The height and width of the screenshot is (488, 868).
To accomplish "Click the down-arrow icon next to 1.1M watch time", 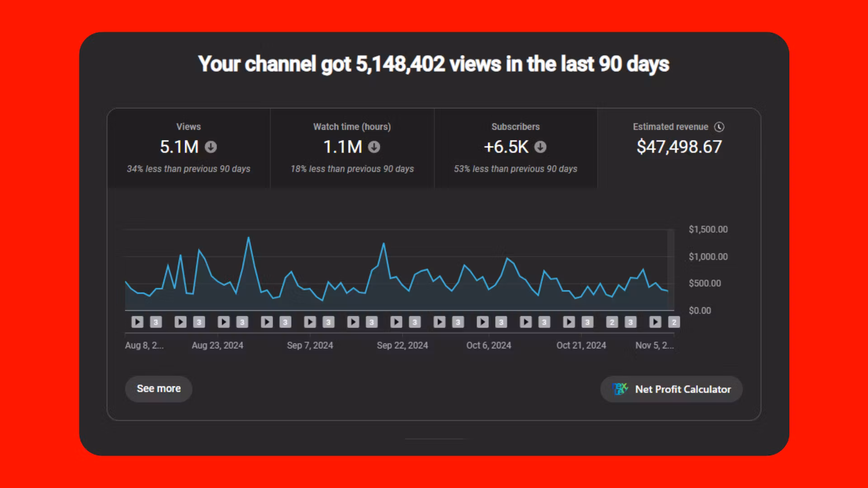I will (x=374, y=147).
